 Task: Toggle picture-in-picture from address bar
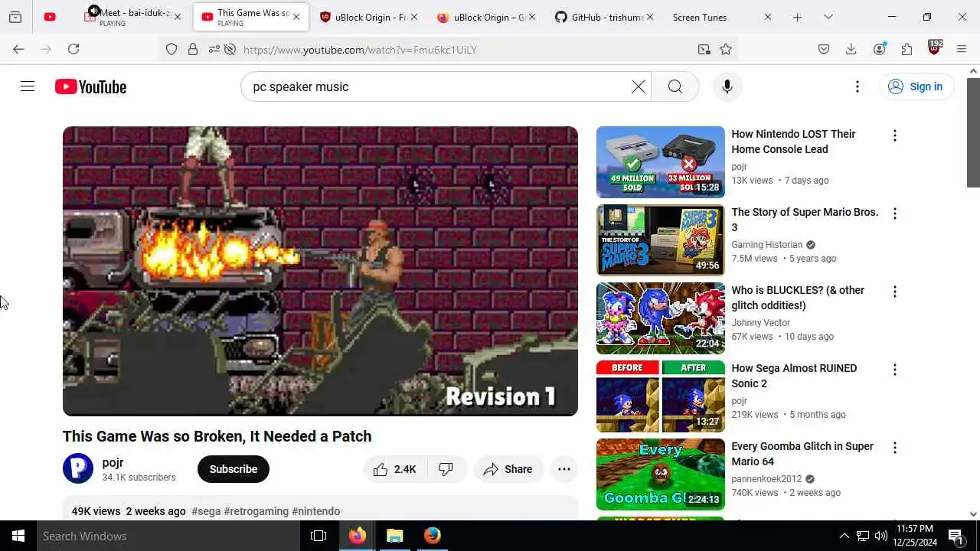pos(704,49)
